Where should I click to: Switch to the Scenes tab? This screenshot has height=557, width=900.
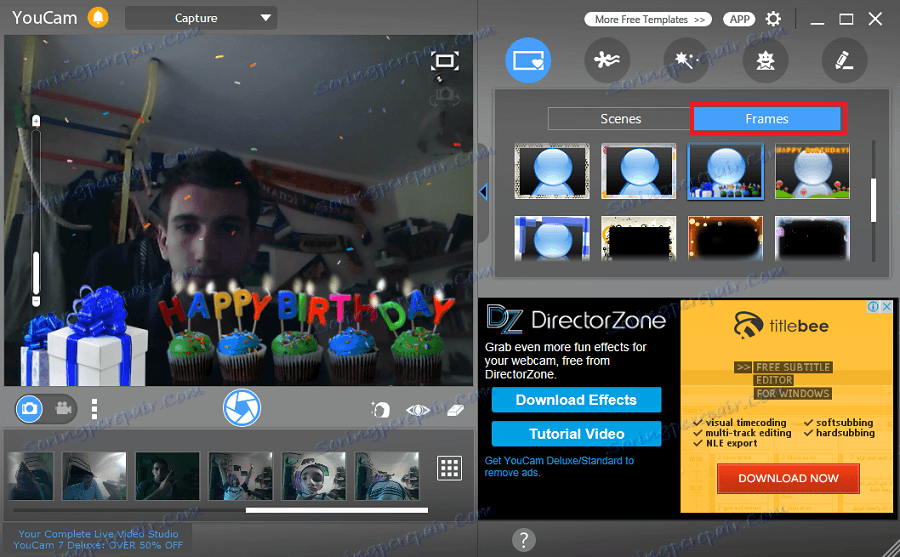620,119
